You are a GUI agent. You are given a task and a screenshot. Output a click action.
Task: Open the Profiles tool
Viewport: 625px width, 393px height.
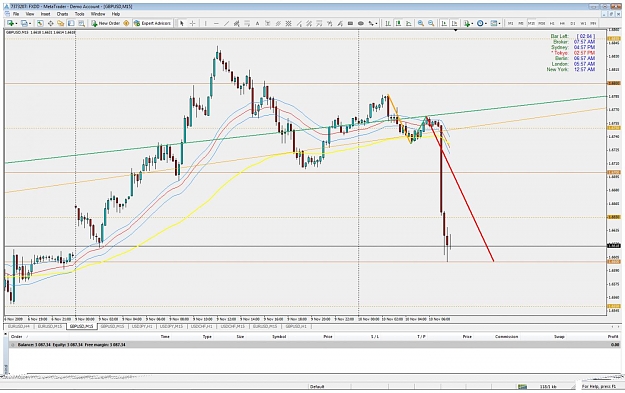[24, 24]
